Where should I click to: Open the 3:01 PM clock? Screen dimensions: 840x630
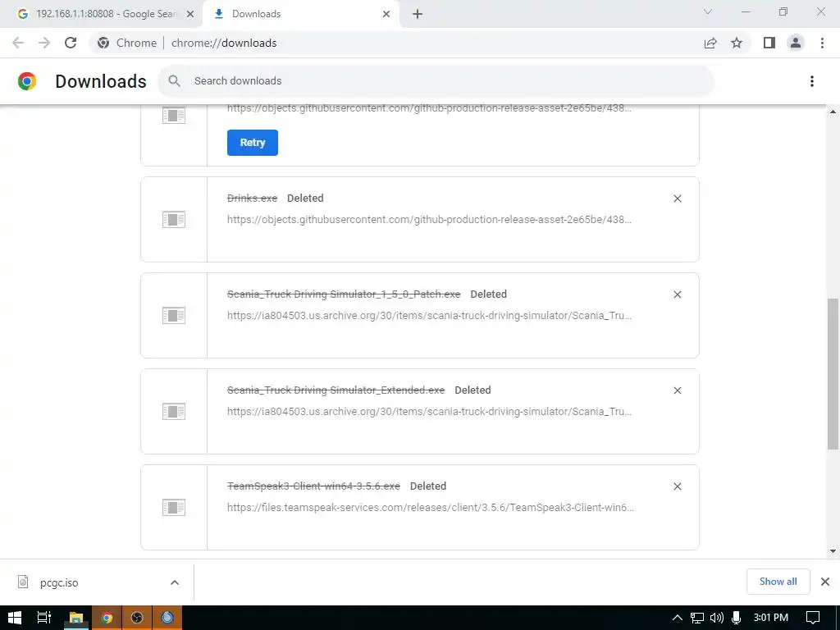770,618
